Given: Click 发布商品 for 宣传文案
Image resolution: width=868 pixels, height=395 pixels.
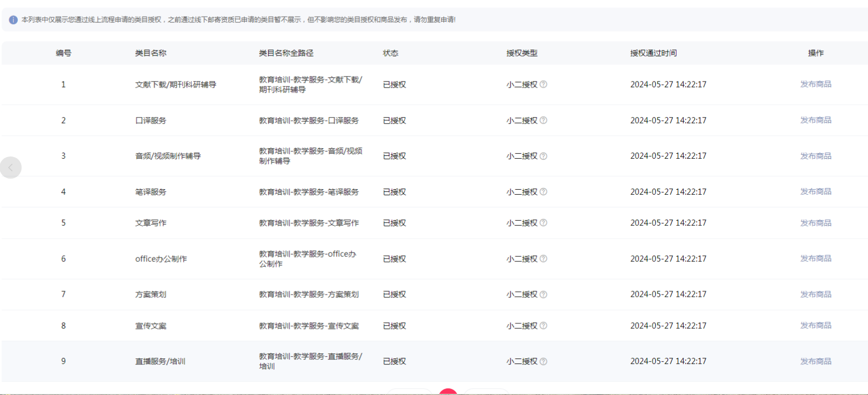Looking at the screenshot, I should (815, 326).
